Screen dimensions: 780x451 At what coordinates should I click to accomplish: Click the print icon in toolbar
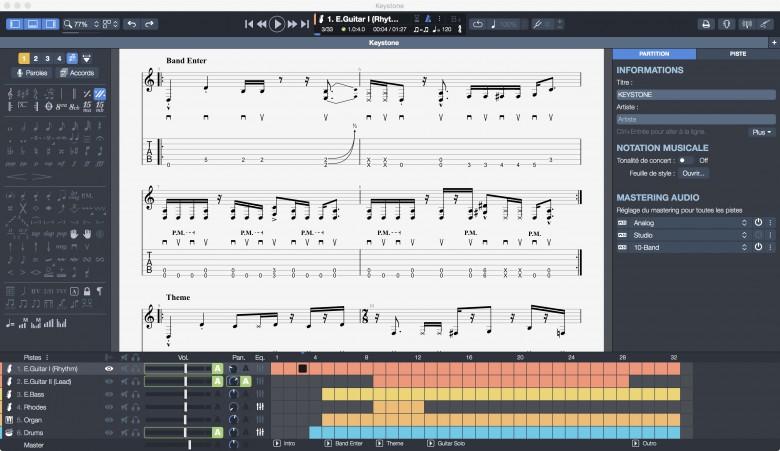pos(705,23)
